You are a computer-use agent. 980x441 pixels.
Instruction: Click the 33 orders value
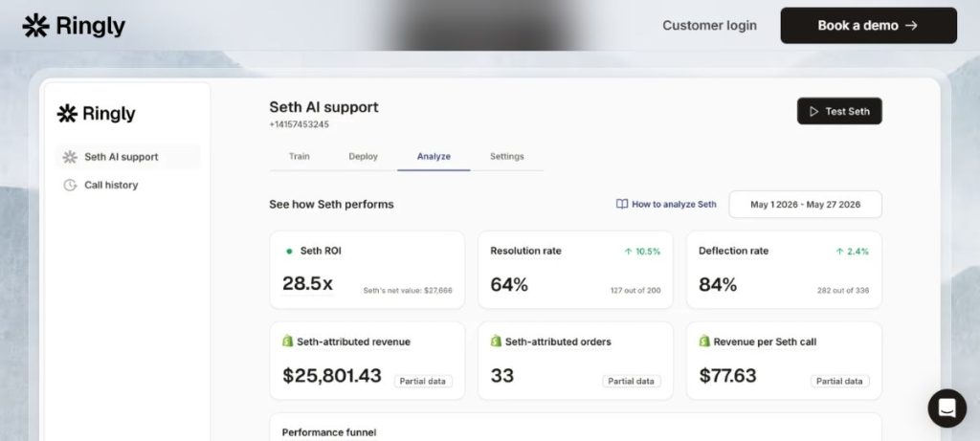pyautogui.click(x=501, y=375)
